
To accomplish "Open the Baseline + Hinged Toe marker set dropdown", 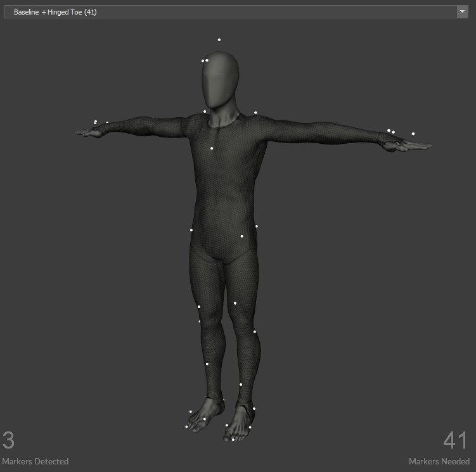I will 235,12.
